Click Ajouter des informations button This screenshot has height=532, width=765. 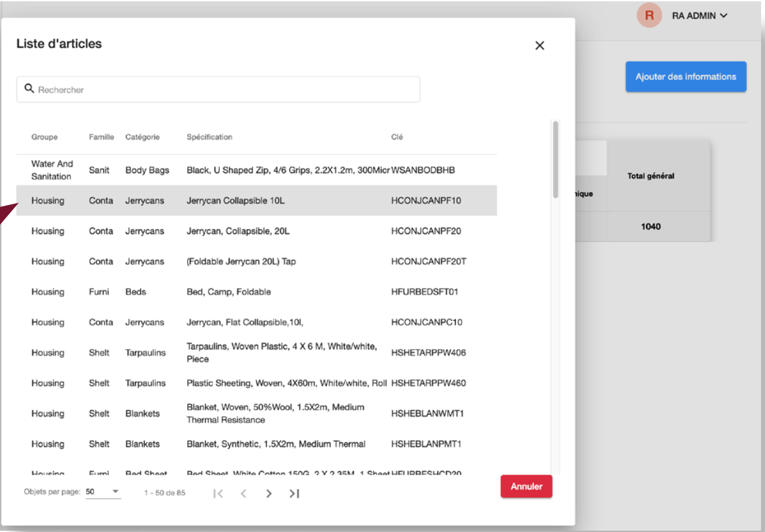click(686, 77)
